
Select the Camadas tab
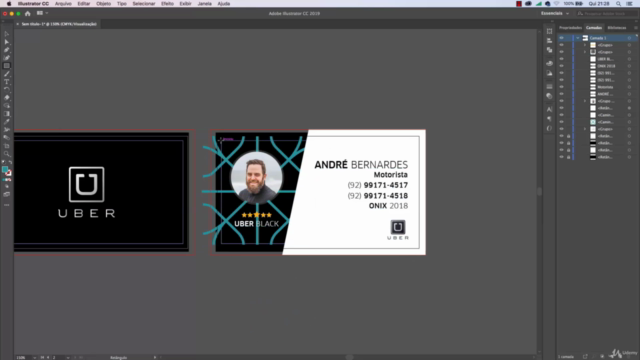tap(594, 28)
